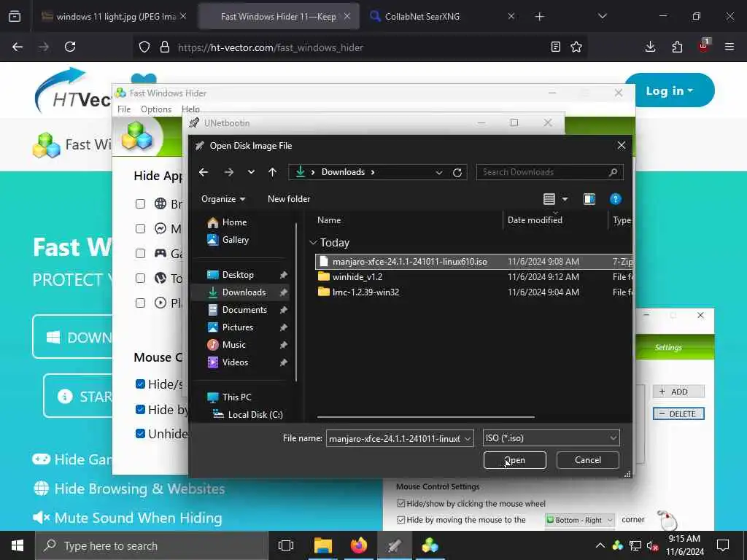747x560 pixels.
Task: Change the file view layout icon
Action: (549, 199)
